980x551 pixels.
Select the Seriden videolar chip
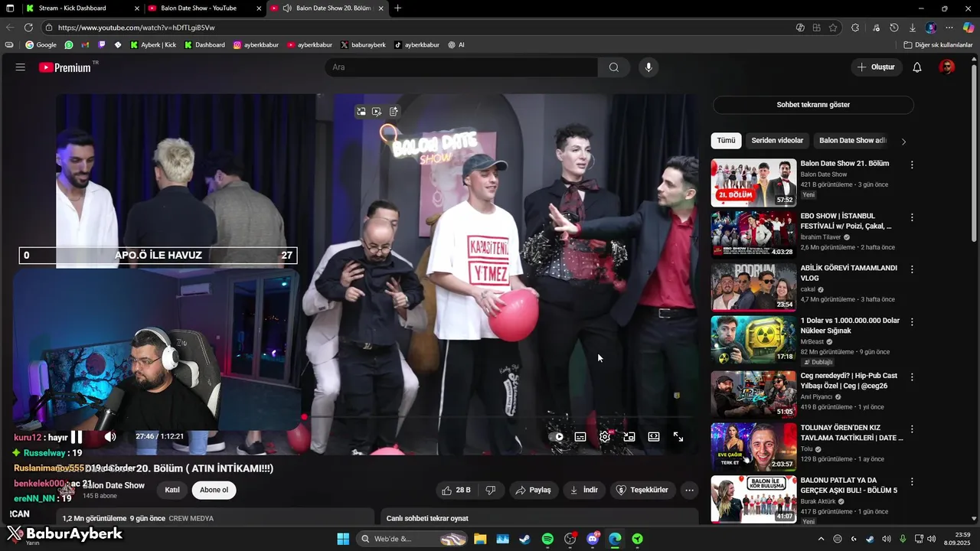click(777, 141)
